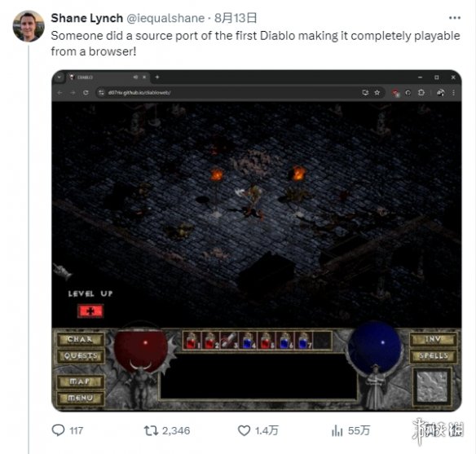Click the retweet icon
The image size is (476, 454).
point(151,430)
